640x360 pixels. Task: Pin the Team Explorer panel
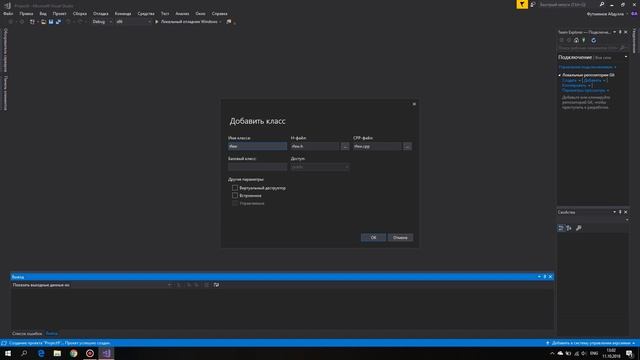(x=620, y=32)
